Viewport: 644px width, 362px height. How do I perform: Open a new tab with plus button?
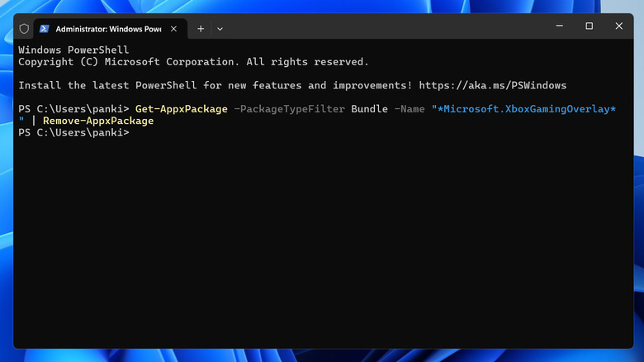(x=201, y=28)
